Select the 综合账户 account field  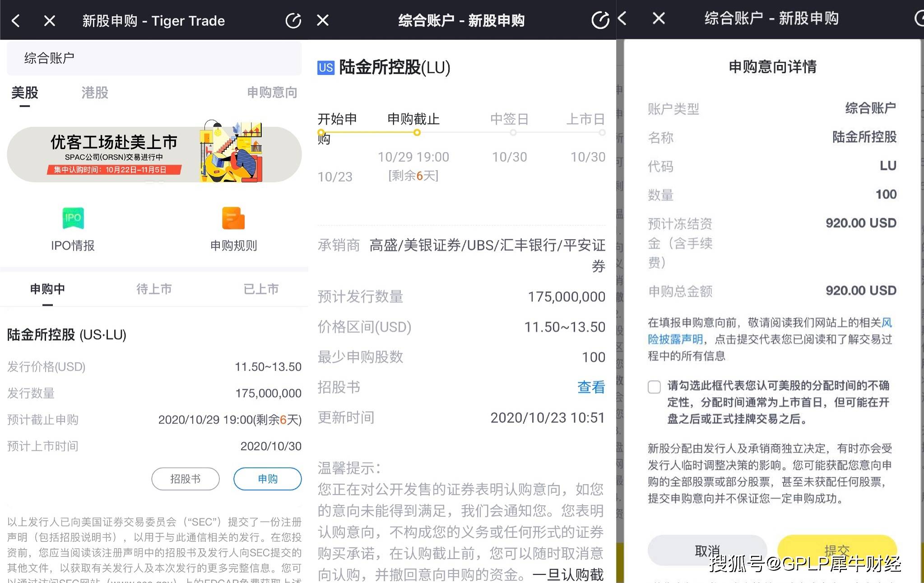coord(154,58)
